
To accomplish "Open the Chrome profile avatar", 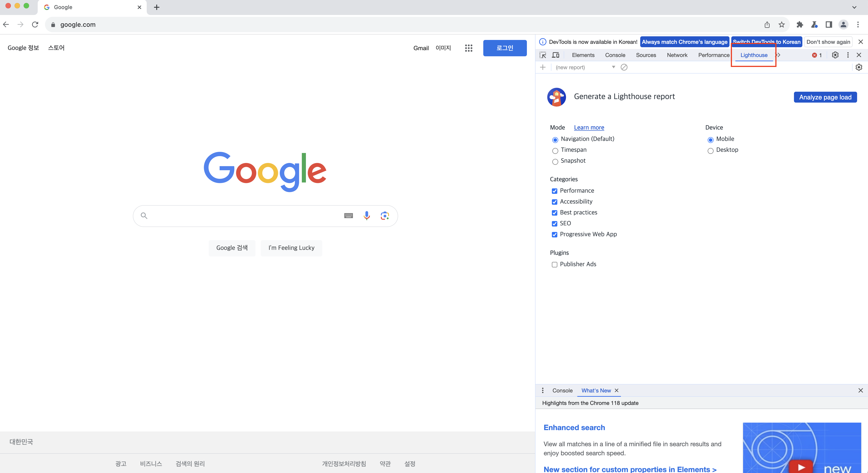I will coord(843,25).
